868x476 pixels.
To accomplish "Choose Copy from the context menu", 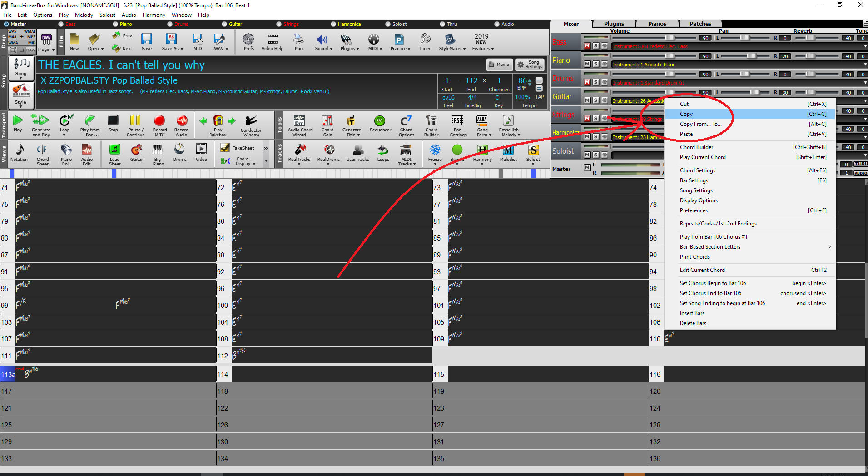I will (750, 114).
